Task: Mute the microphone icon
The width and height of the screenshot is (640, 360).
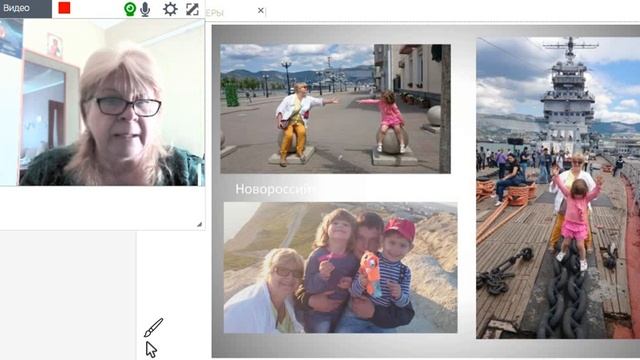Action: 145,9
